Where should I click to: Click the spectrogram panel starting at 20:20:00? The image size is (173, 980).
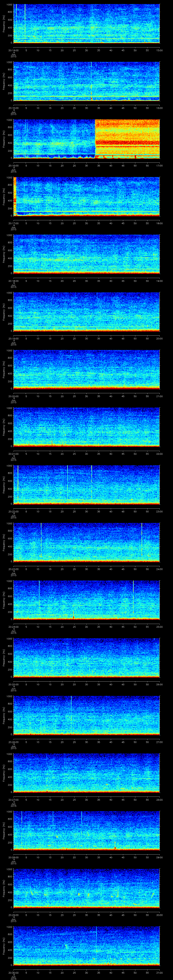tap(87, 369)
